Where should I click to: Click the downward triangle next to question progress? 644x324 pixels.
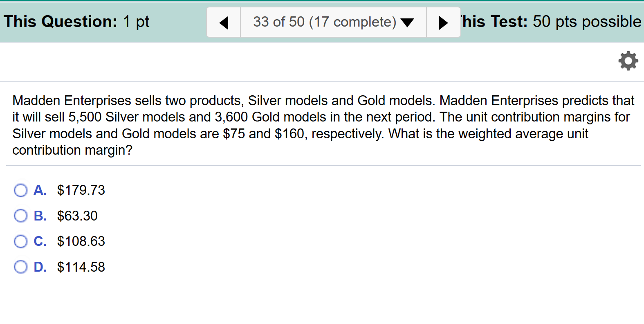point(408,23)
